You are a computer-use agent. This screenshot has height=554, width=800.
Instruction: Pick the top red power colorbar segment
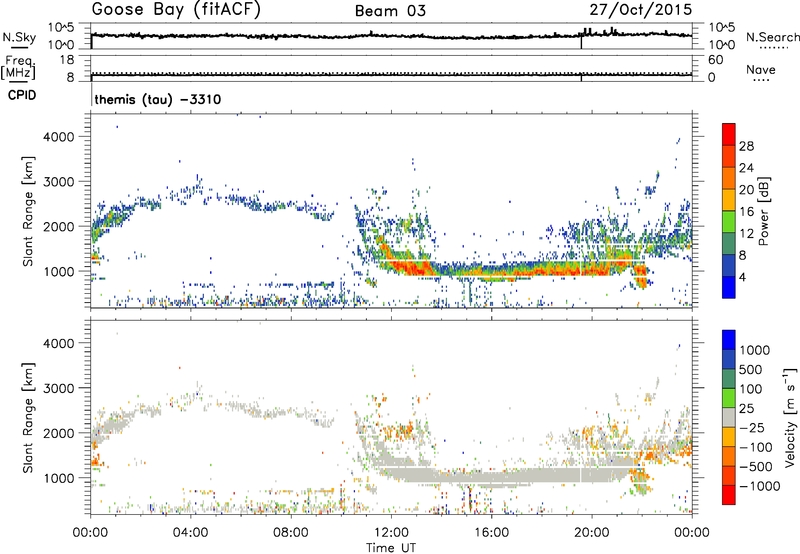coord(729,135)
